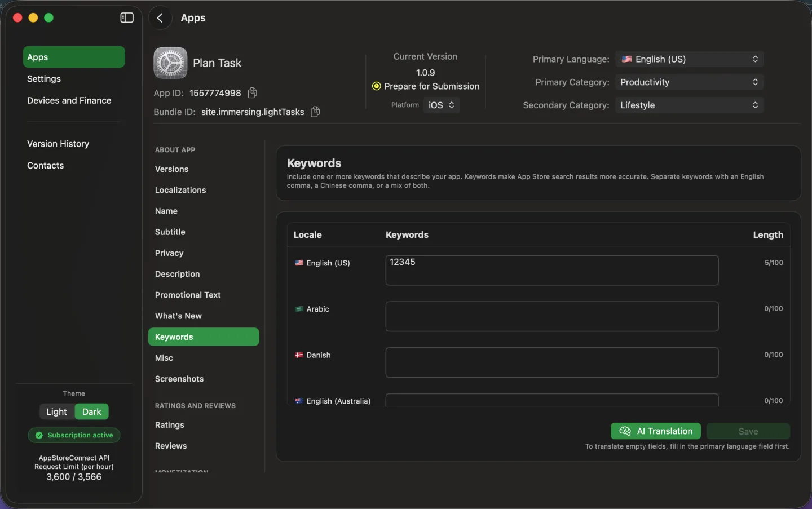Click the version number 1.0.9
The width and height of the screenshot is (812, 509).
click(x=425, y=73)
